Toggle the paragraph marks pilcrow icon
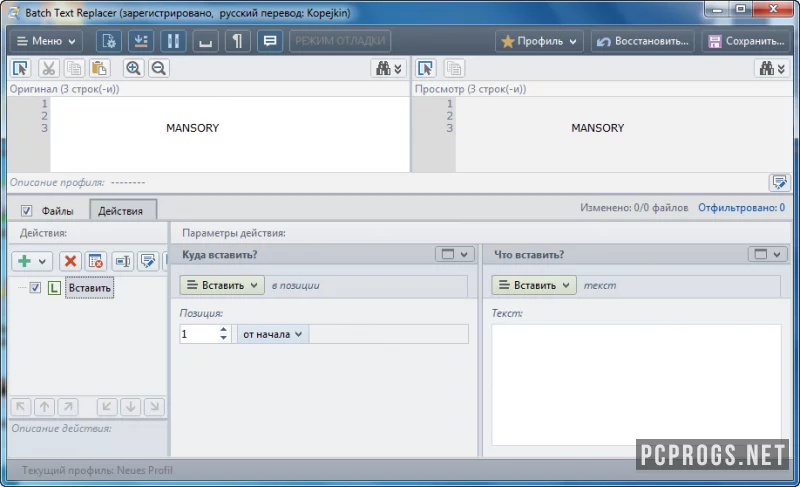800x487 pixels. (237, 41)
